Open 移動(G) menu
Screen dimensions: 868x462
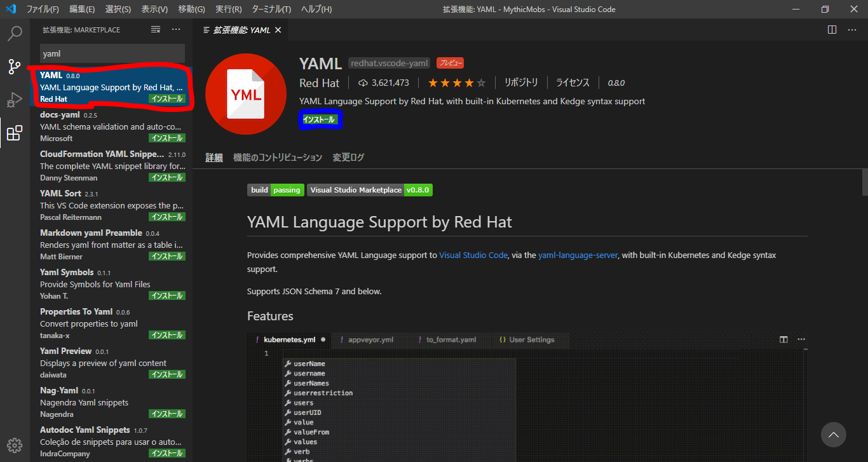pos(192,10)
